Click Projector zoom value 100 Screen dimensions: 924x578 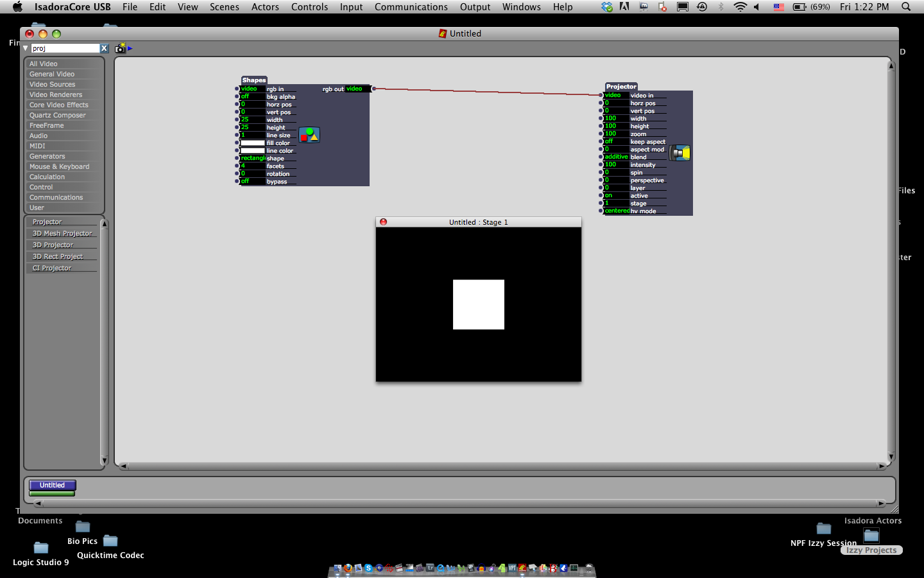pos(616,134)
